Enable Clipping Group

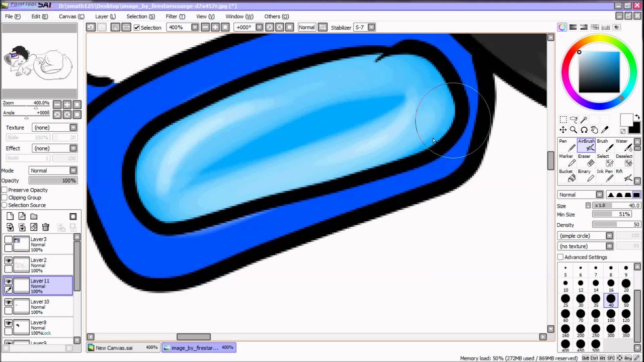pyautogui.click(x=5, y=198)
